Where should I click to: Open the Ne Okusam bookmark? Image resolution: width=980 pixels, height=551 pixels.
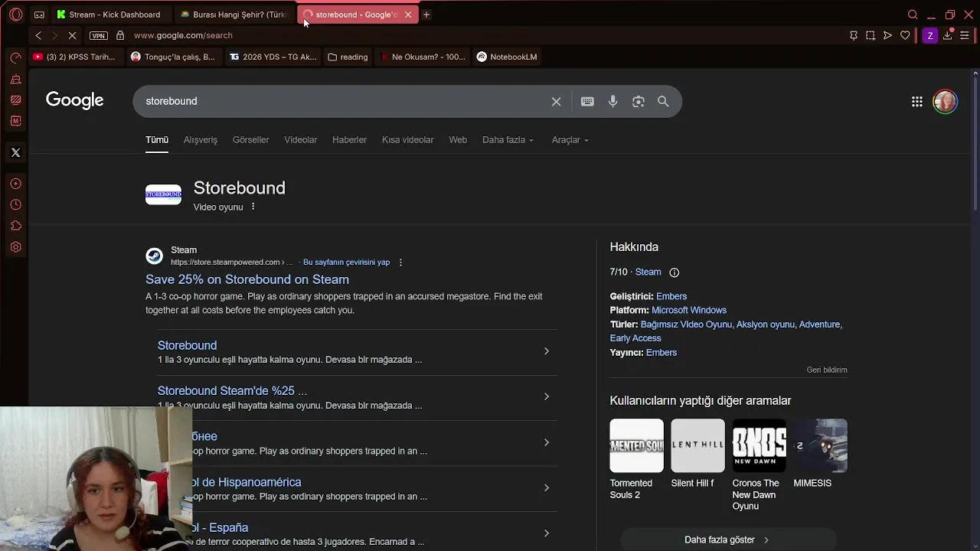(422, 57)
